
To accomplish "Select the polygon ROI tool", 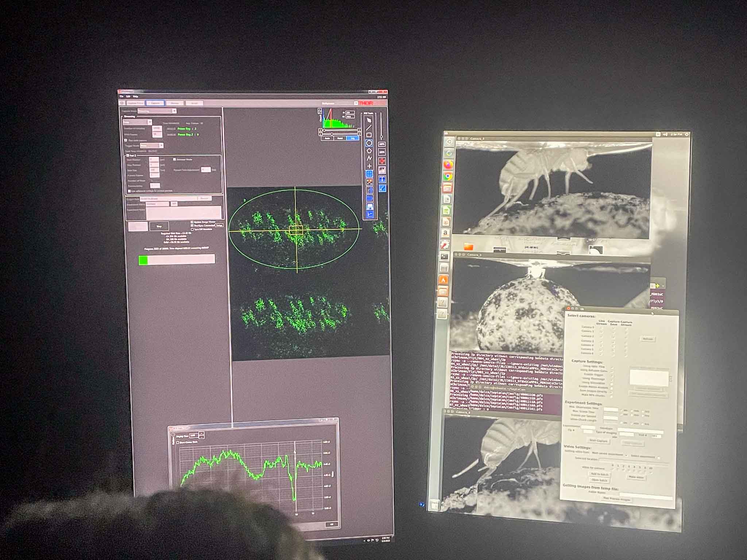I will [369, 151].
